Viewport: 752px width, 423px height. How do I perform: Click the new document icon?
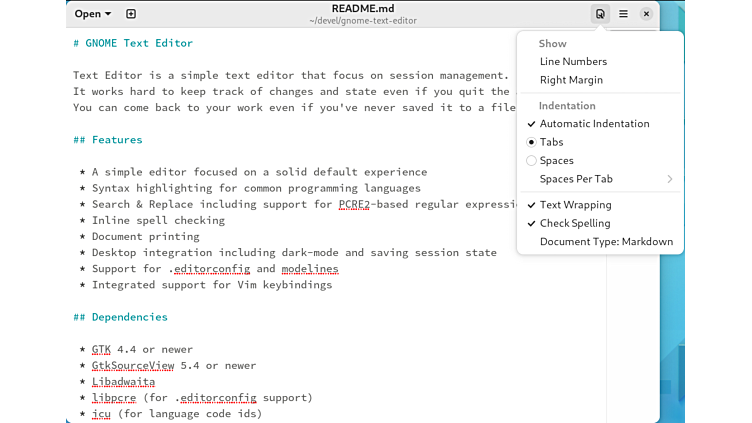[x=131, y=14]
